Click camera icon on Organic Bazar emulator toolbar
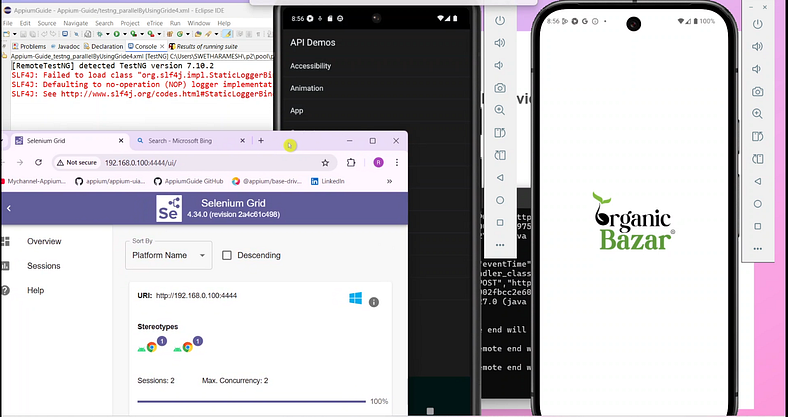The width and height of the screenshot is (788, 417). point(757,91)
